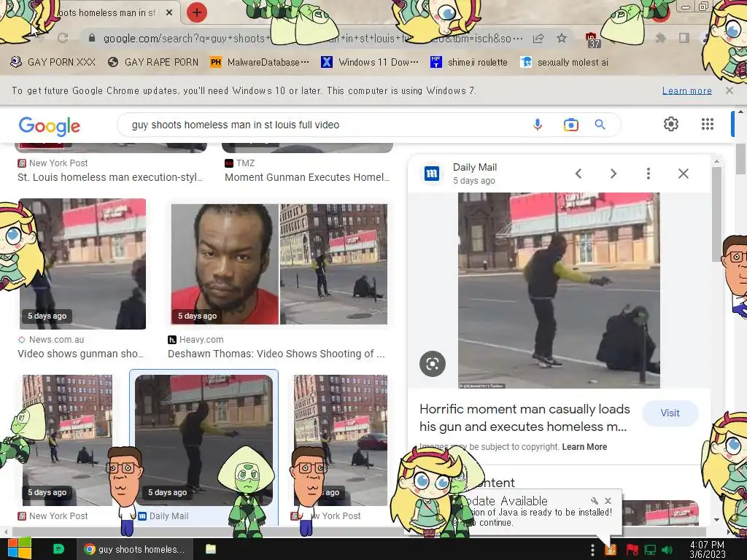Click the preview panel's vertical scrollbar
747x560 pixels.
[x=716, y=214]
